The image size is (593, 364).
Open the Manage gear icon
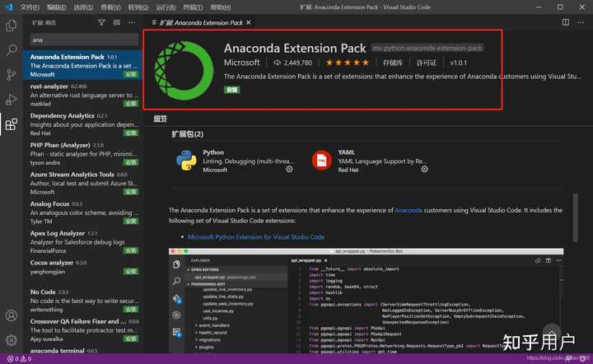pyautogui.click(x=11, y=339)
